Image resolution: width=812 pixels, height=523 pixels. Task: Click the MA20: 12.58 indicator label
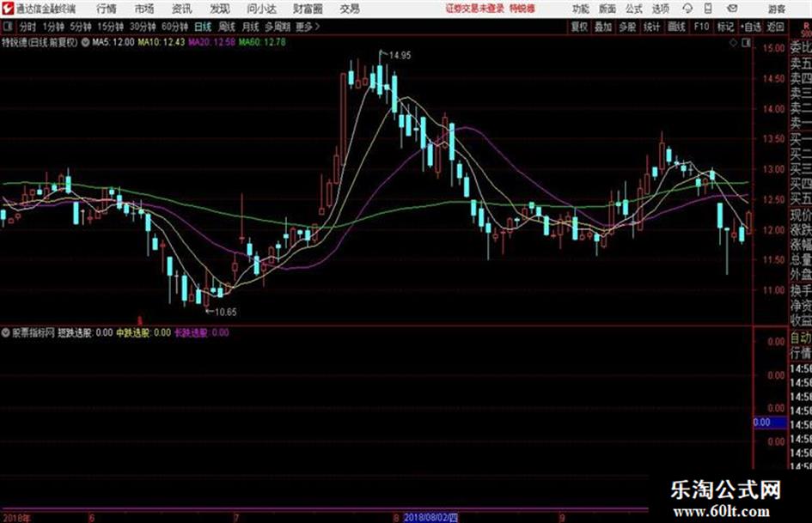pos(211,42)
